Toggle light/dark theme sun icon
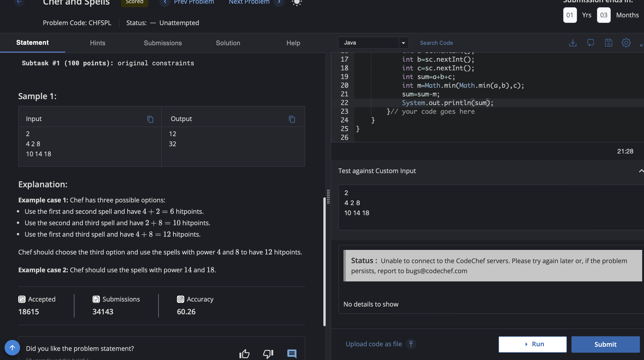 coord(296,3)
